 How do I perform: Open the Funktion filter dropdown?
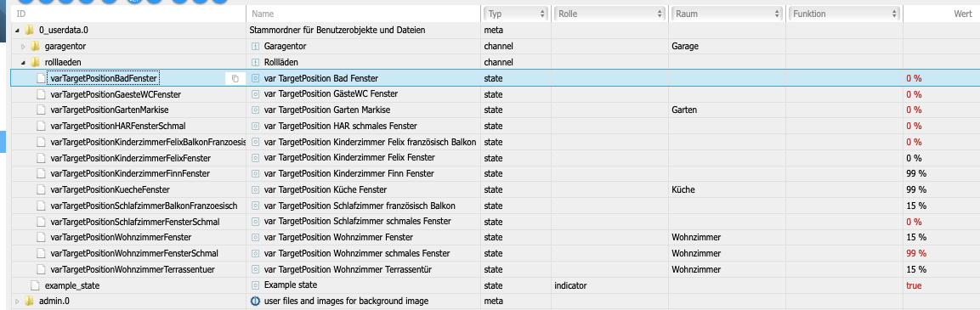pyautogui.click(x=844, y=13)
